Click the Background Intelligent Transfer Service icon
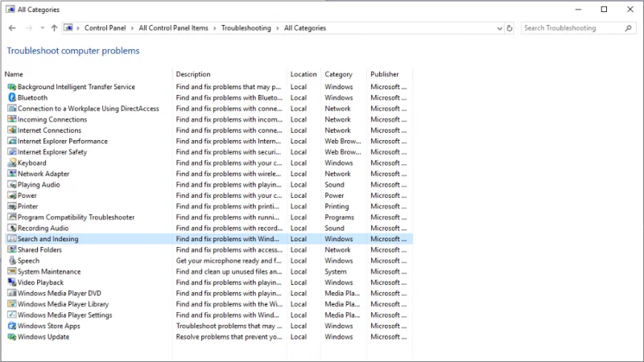Screen dimensions: 644x362 pos(12,87)
